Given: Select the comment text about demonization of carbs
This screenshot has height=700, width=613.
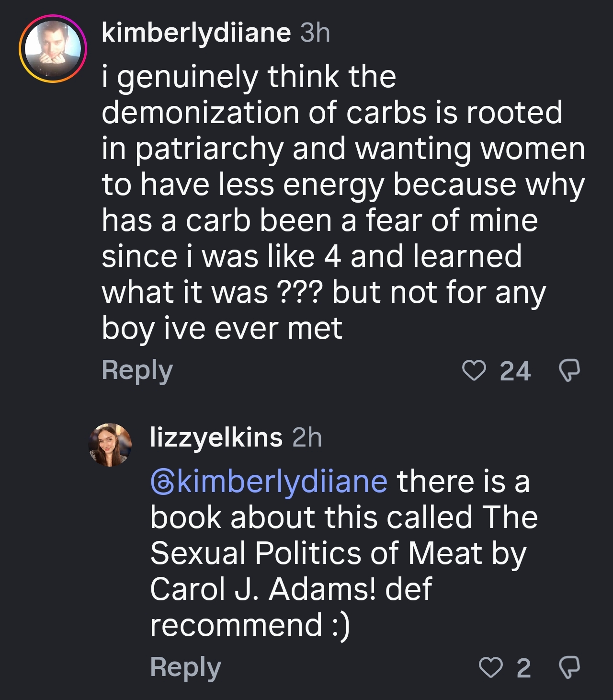Looking at the screenshot, I should pos(343,202).
